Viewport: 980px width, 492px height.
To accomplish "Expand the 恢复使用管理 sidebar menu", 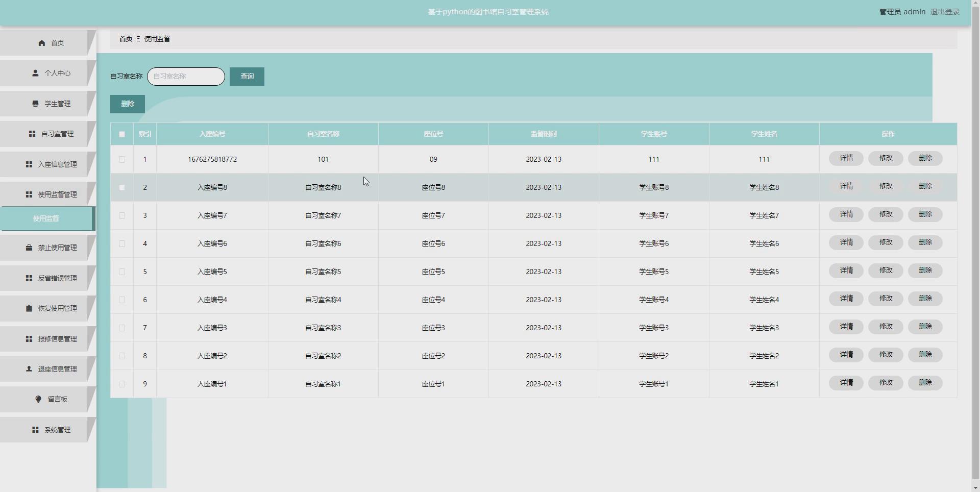I will 47,308.
